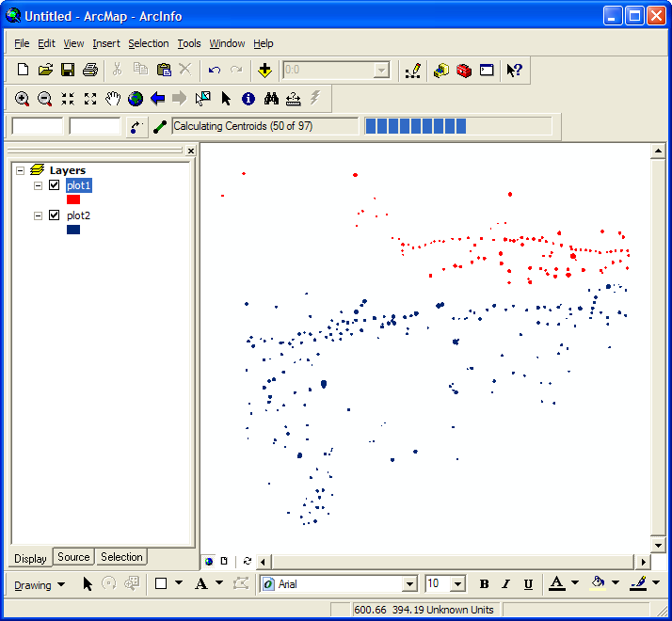Click the Save map icon
Viewport: 672px width, 621px height.
[68, 70]
